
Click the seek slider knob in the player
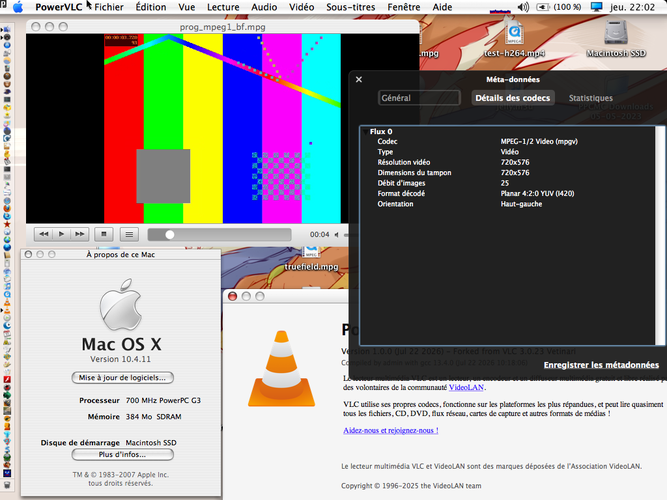click(170, 234)
